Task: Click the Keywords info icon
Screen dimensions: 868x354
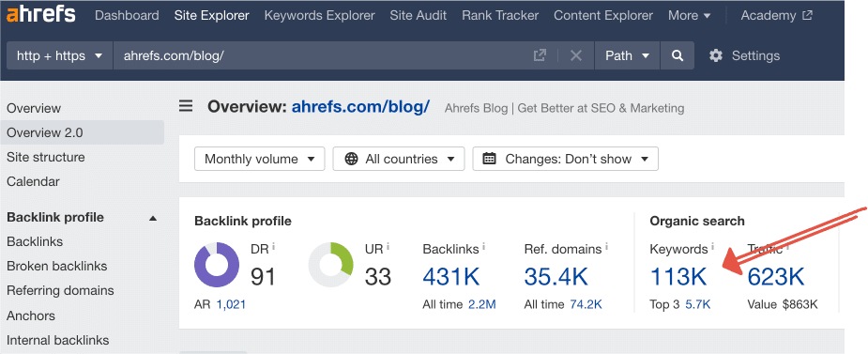Action: click(x=712, y=247)
